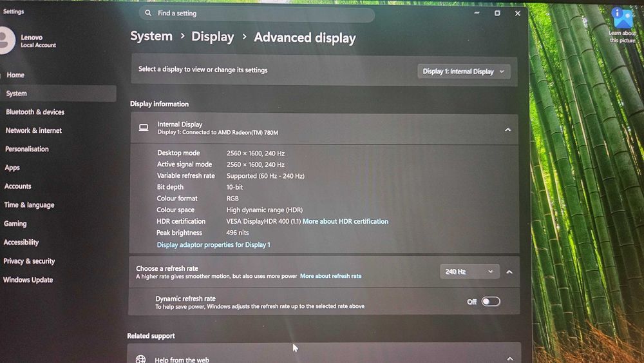The image size is (644, 363).
Task: Open Bluetooth & devices settings
Action: (35, 112)
